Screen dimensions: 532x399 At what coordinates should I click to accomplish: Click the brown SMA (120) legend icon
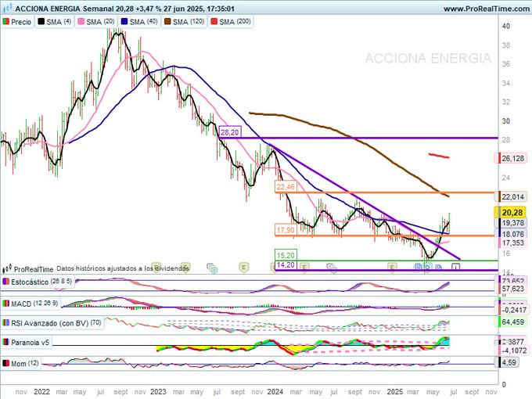167,22
